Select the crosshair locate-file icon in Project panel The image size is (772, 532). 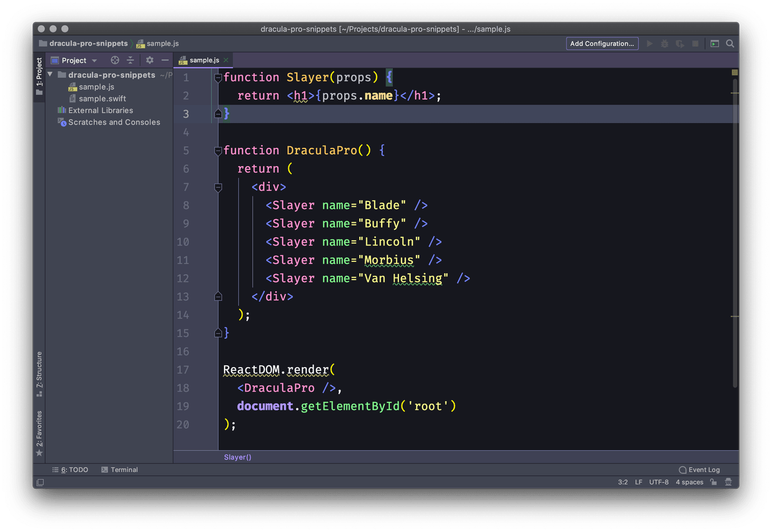[115, 60]
